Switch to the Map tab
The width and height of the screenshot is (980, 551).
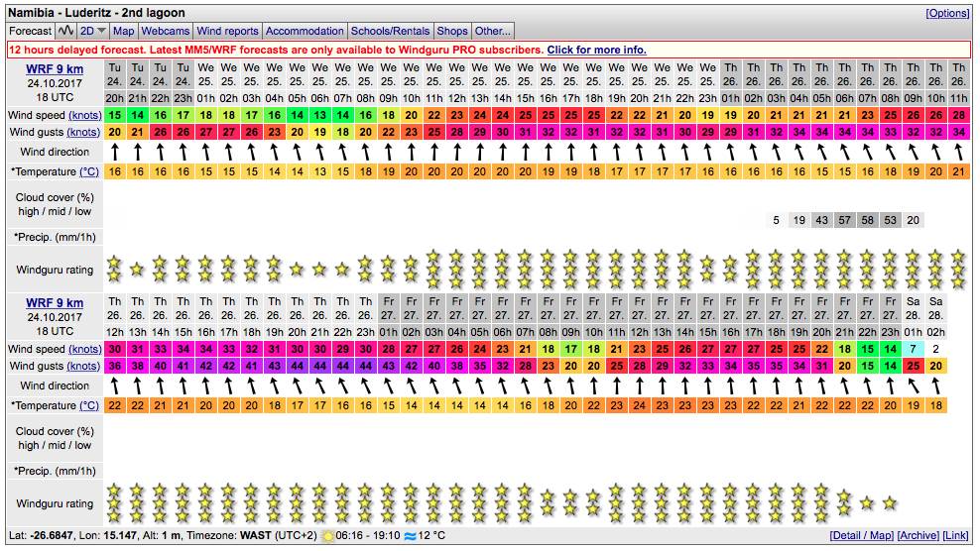(x=123, y=31)
